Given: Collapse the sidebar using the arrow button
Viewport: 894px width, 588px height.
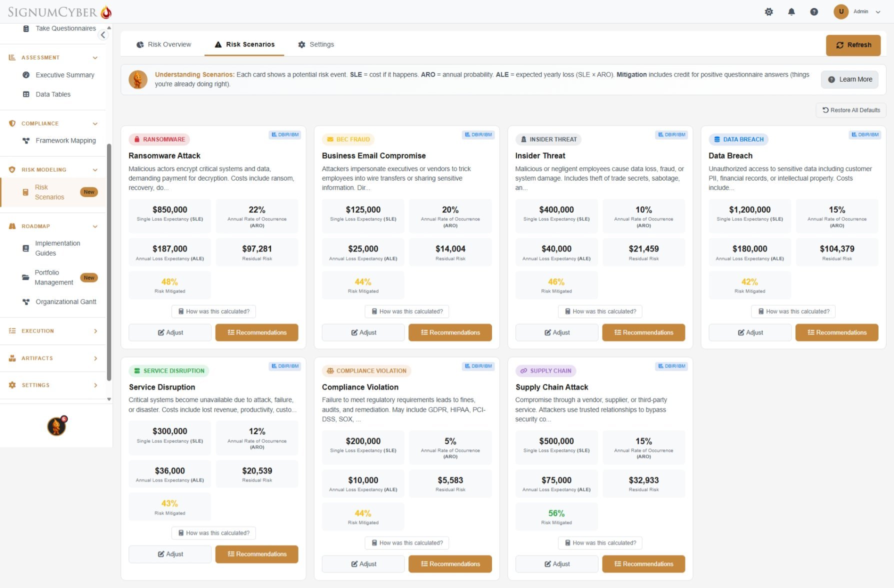Looking at the screenshot, I should [103, 34].
